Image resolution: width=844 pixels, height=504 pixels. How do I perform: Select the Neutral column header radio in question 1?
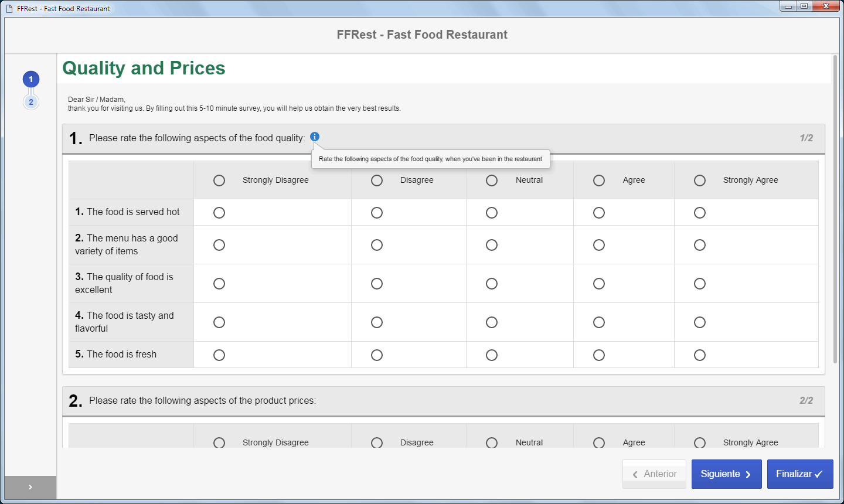click(492, 181)
